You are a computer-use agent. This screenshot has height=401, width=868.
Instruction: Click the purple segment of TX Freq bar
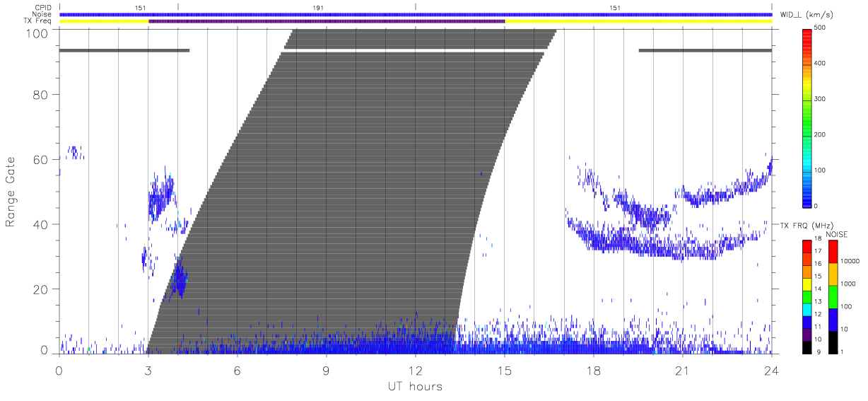pos(327,21)
